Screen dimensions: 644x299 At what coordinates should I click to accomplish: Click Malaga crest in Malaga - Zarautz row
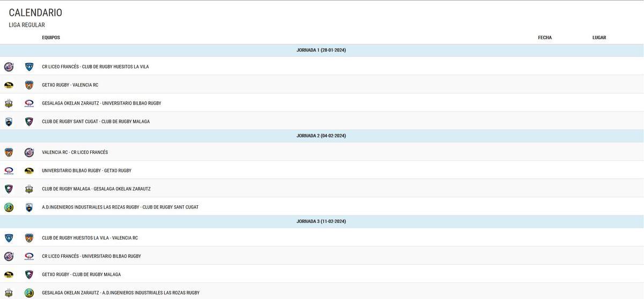(9, 189)
